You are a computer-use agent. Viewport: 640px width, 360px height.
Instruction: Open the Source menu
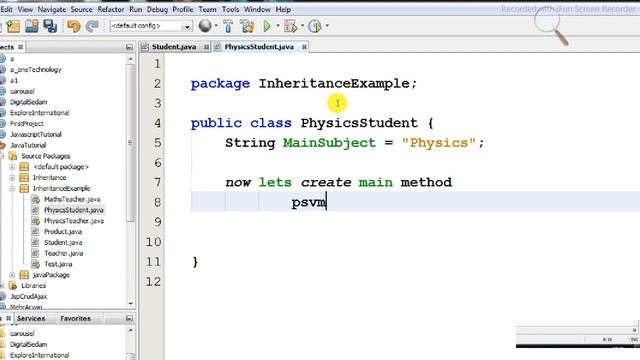tap(81, 9)
